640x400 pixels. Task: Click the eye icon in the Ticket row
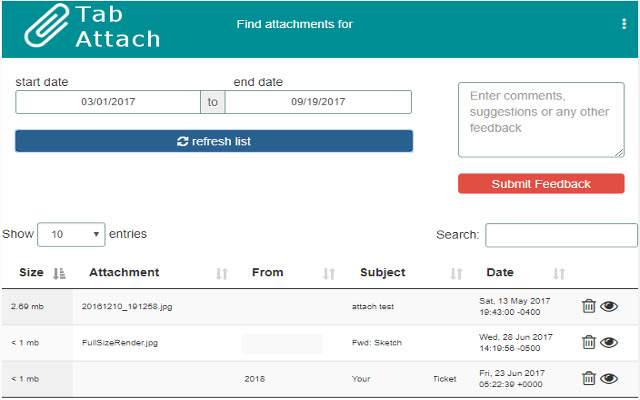[x=609, y=378]
